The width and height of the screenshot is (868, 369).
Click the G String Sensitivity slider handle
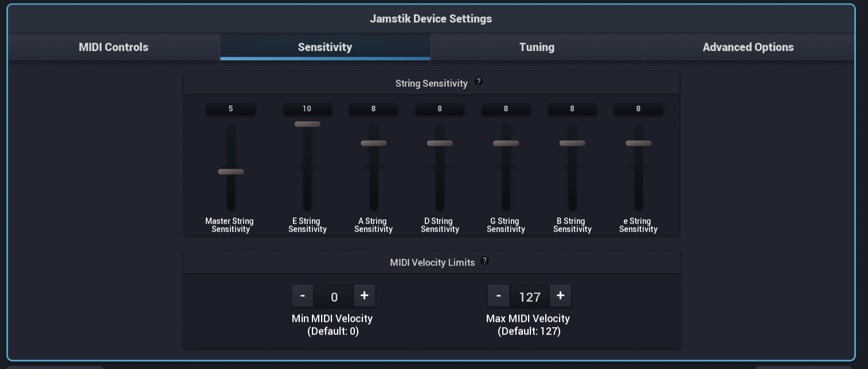tap(506, 143)
